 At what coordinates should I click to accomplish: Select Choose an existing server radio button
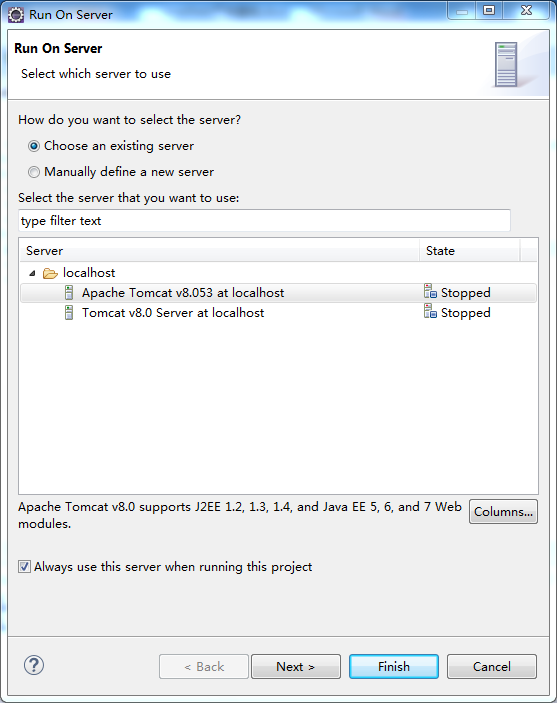tap(34, 146)
